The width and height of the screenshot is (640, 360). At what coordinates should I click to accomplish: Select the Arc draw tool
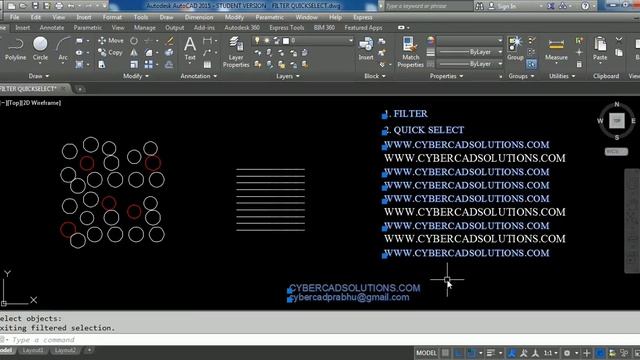(63, 49)
